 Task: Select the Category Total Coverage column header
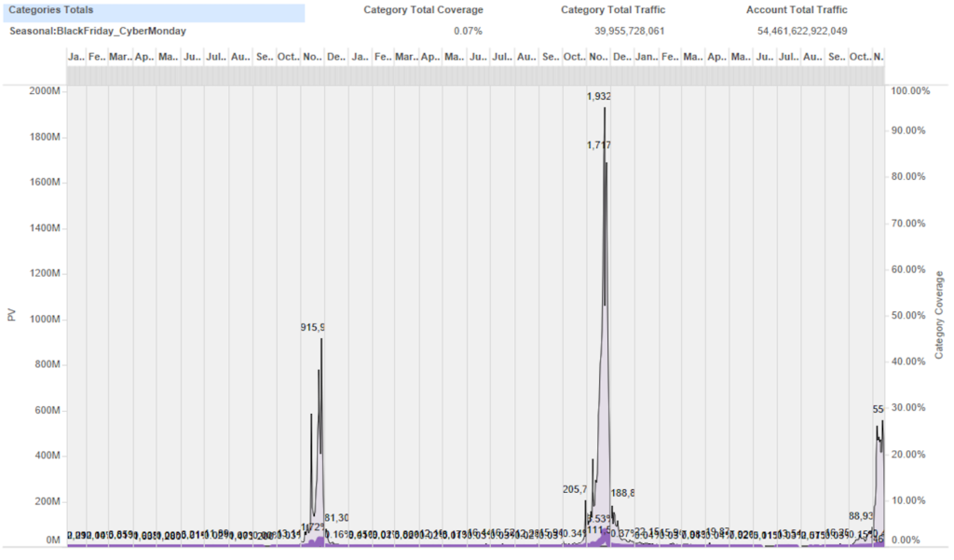(x=423, y=10)
